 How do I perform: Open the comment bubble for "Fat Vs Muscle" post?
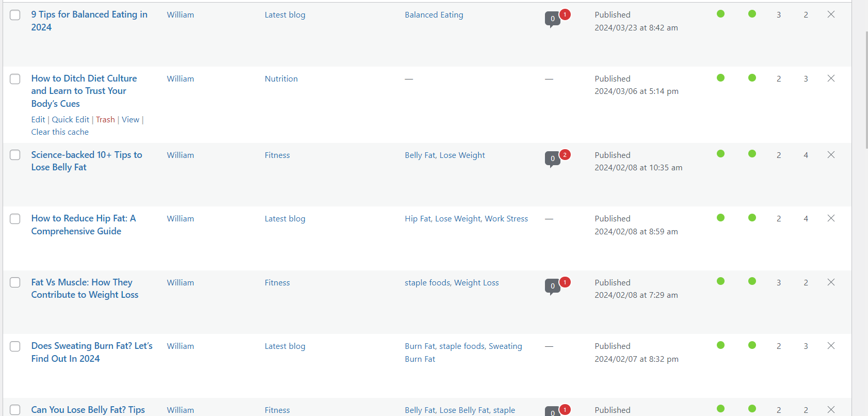pos(552,286)
